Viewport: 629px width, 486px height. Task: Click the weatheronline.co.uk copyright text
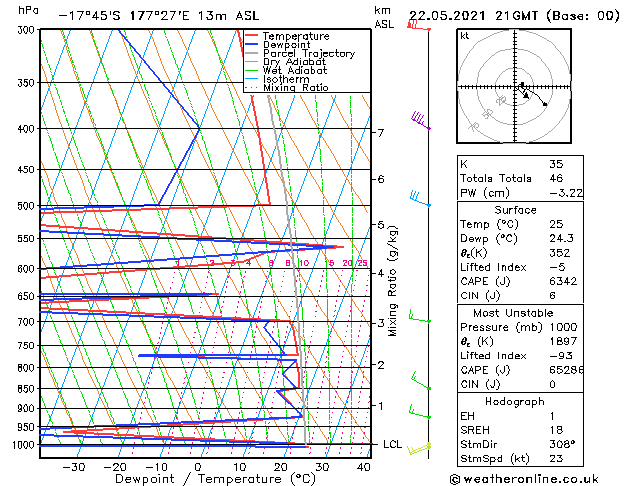point(524,479)
